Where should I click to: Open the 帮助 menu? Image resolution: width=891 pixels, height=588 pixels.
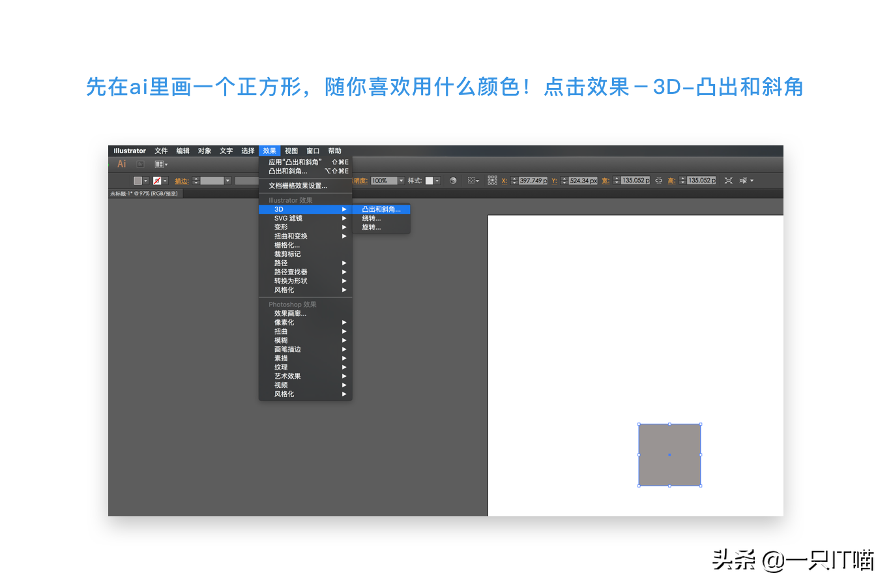pos(334,151)
